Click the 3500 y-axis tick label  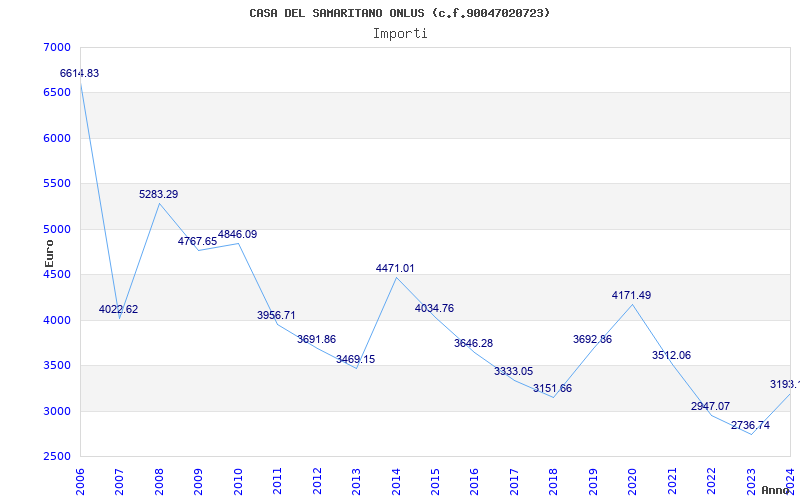pos(55,366)
